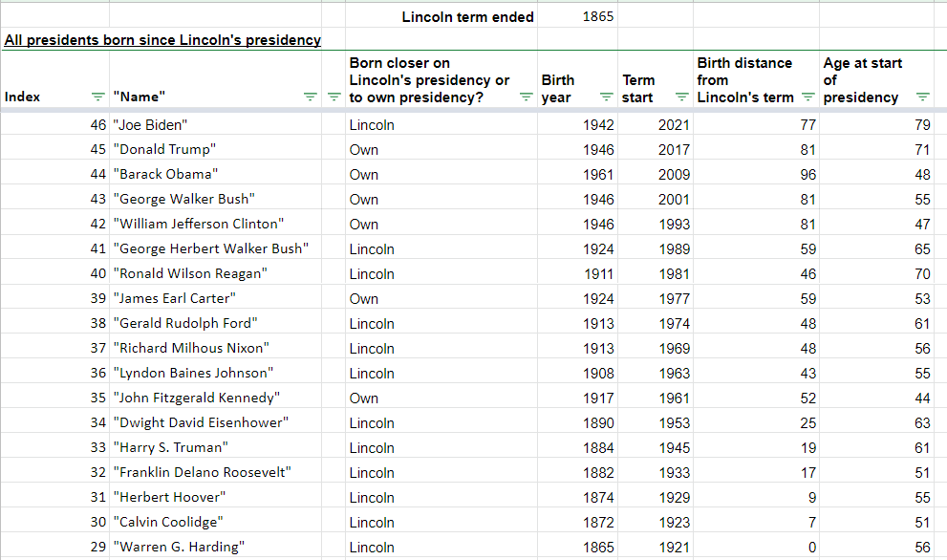Select the cell containing 1865 beside Lincoln term ended
Screen dimensions: 947x560
click(x=577, y=16)
